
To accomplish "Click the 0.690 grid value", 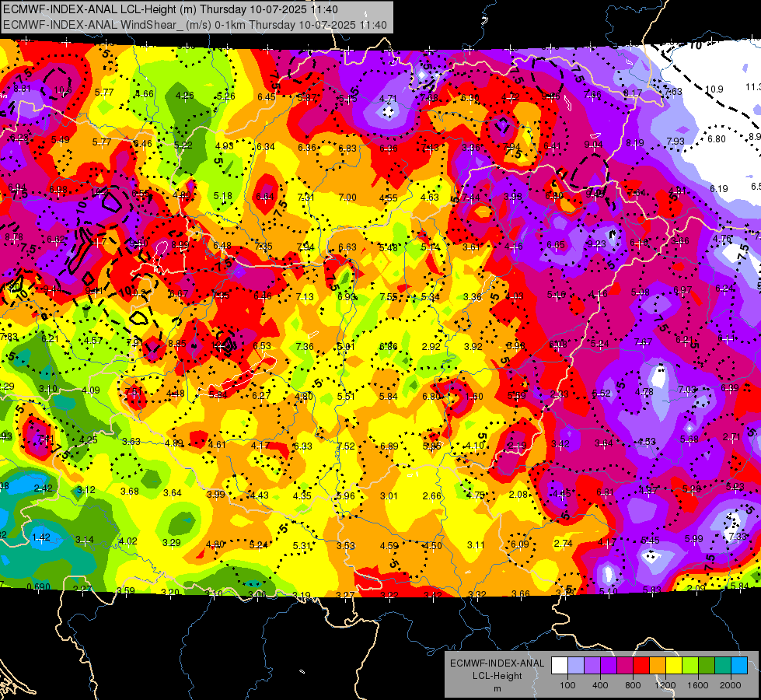I will (x=38, y=586).
